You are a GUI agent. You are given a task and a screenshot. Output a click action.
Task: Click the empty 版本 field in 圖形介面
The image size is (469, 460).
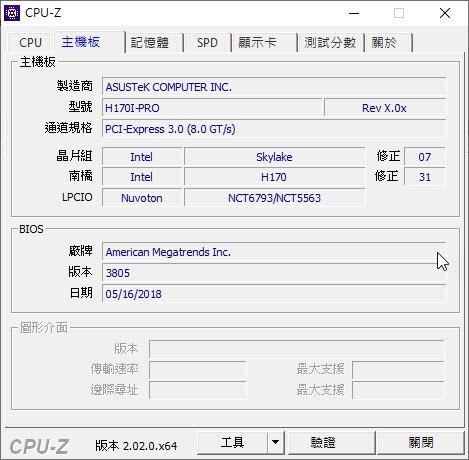(x=297, y=349)
